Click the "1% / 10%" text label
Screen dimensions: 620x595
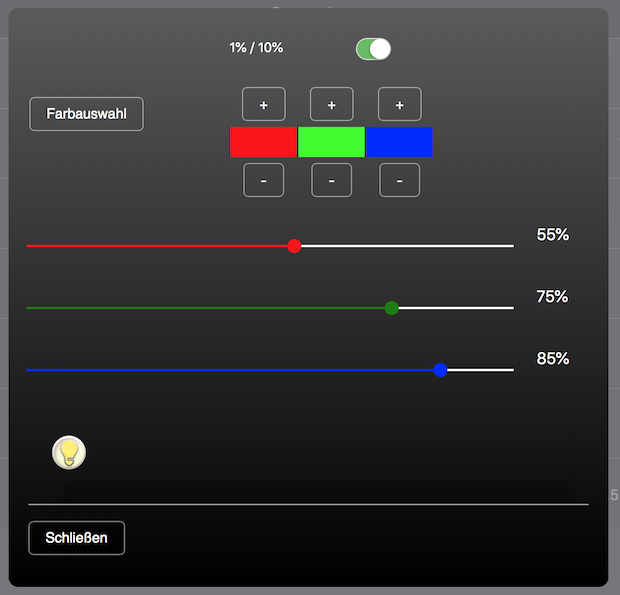[256, 48]
